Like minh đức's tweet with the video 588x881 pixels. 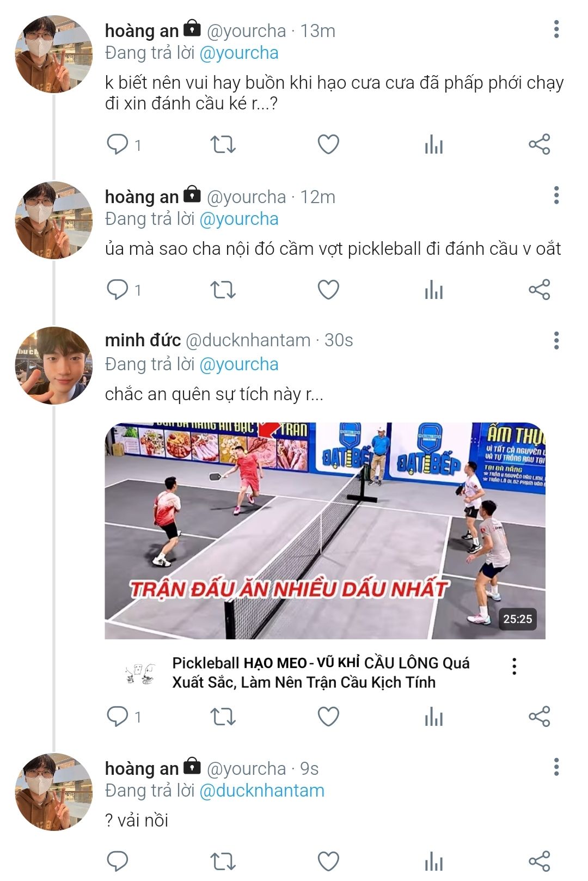tap(328, 717)
